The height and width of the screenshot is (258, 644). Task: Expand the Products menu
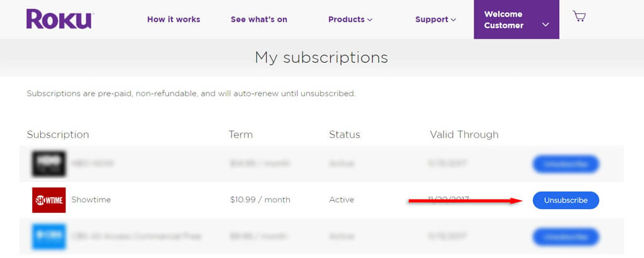coord(350,19)
